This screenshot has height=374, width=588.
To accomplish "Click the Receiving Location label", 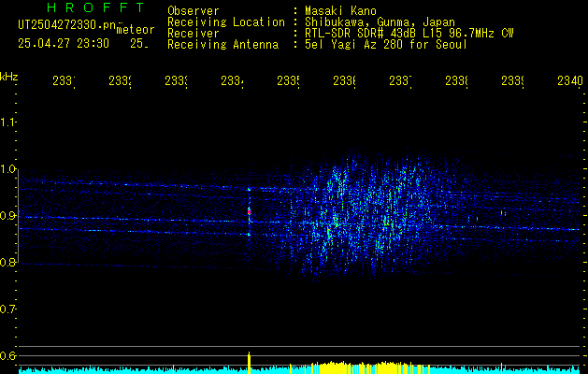I will 226,22.
